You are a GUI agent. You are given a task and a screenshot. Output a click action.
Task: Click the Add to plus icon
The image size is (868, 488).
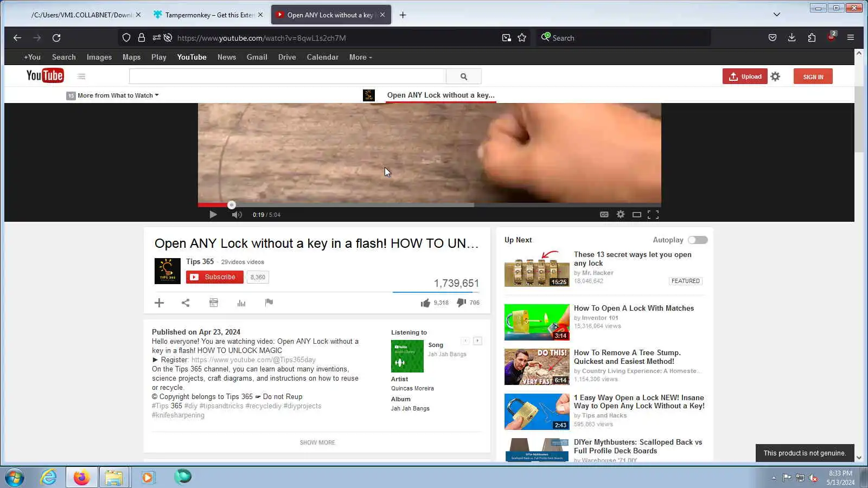159,303
